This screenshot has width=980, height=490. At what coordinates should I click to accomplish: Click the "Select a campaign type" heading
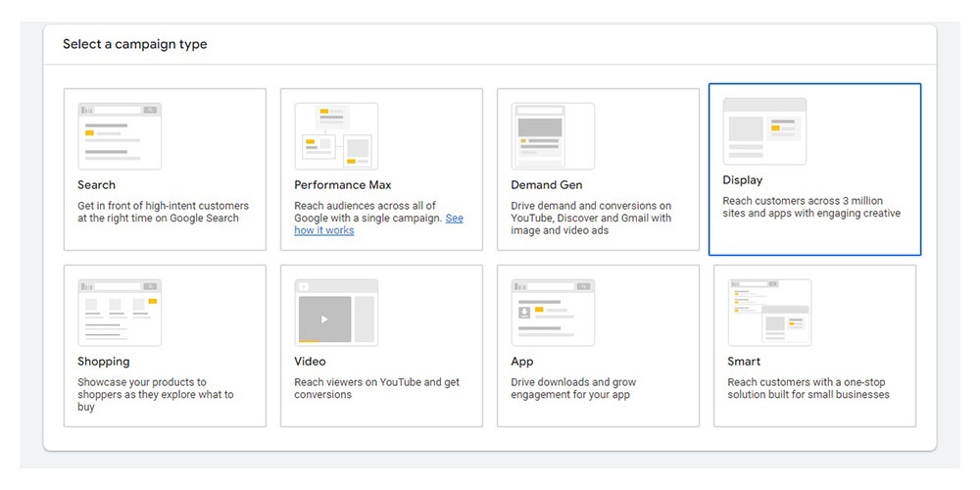(x=135, y=44)
